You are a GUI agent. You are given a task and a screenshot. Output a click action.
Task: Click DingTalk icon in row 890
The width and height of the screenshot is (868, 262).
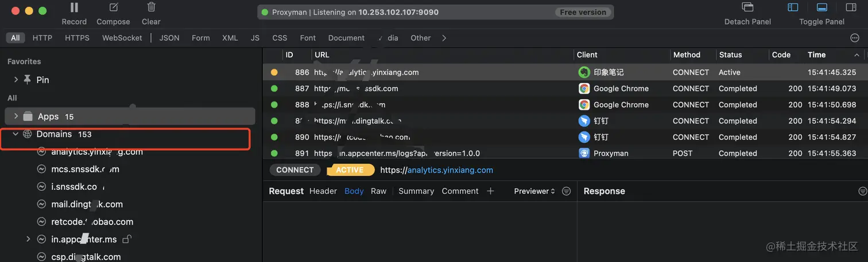point(584,137)
